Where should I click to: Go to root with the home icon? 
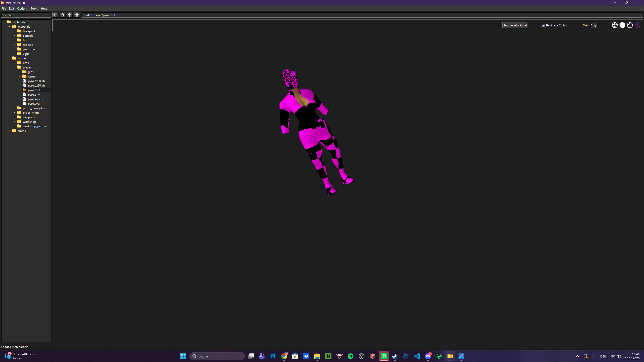point(77,15)
